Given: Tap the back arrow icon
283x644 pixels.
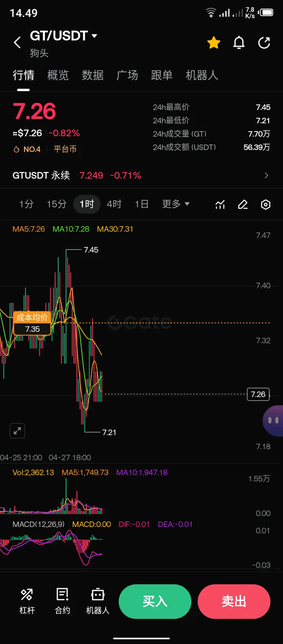Looking at the screenshot, I should point(17,42).
